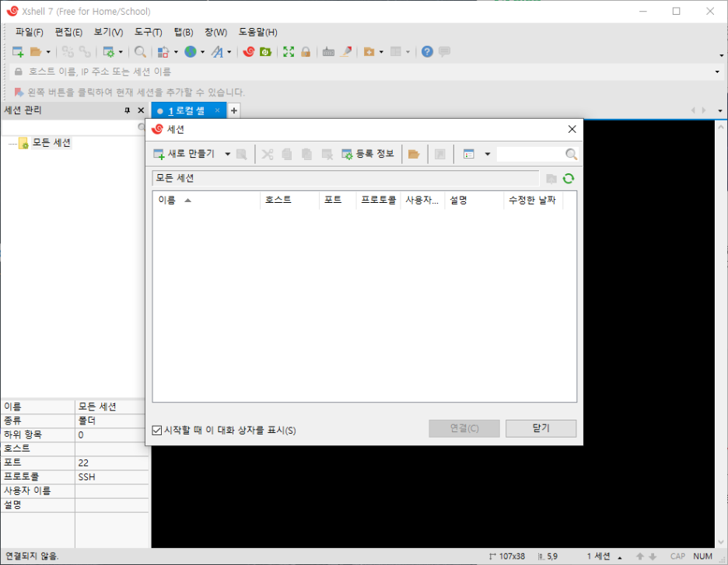Click the host address input field
The height and width of the screenshot is (565, 728).
click(367, 72)
